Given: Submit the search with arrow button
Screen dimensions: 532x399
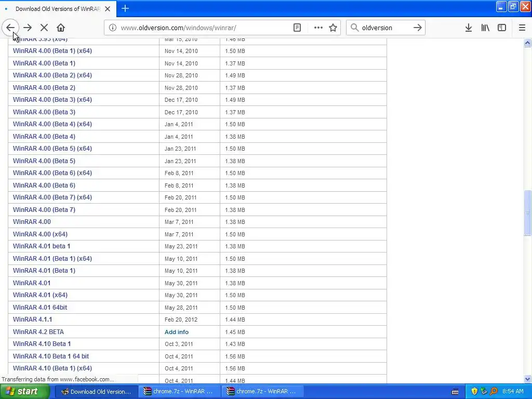Looking at the screenshot, I should (418, 28).
